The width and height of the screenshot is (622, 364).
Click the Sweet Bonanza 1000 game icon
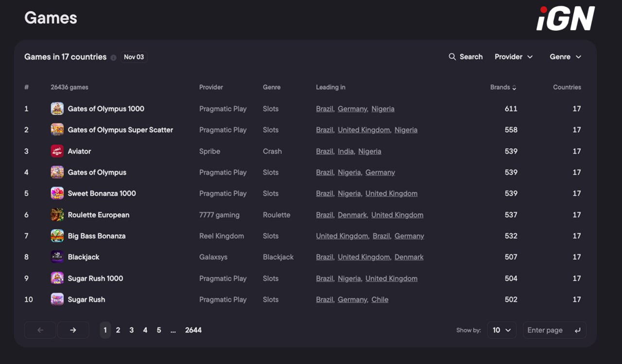tap(57, 193)
